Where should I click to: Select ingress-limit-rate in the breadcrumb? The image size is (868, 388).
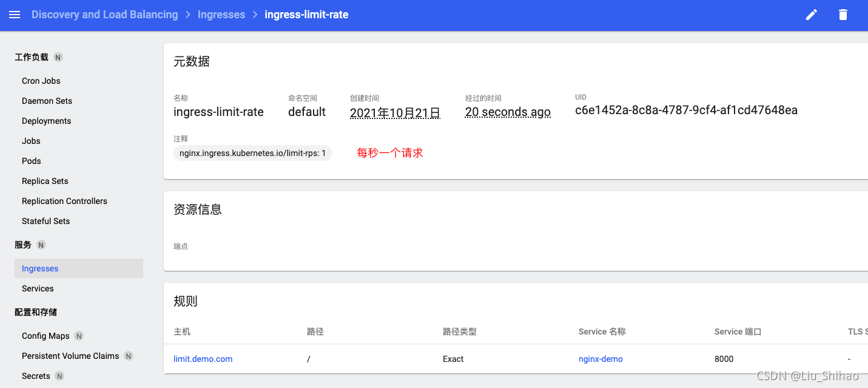[x=306, y=15]
